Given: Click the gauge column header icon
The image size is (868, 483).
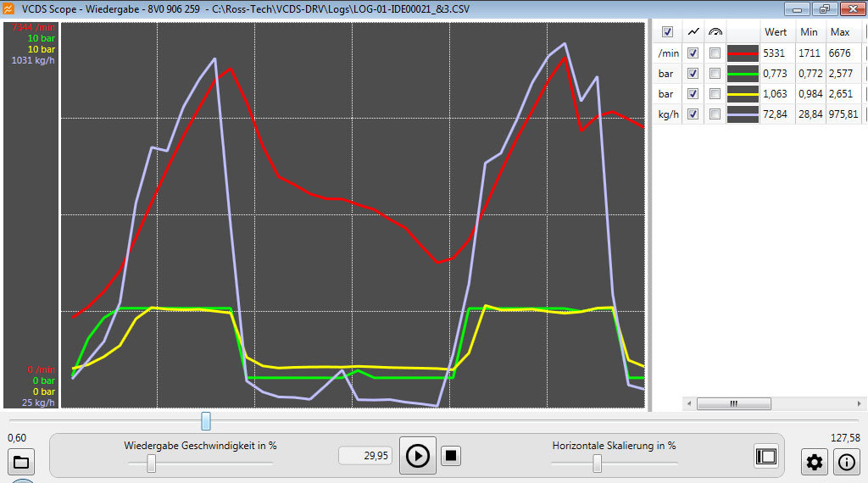Looking at the screenshot, I should point(715,32).
